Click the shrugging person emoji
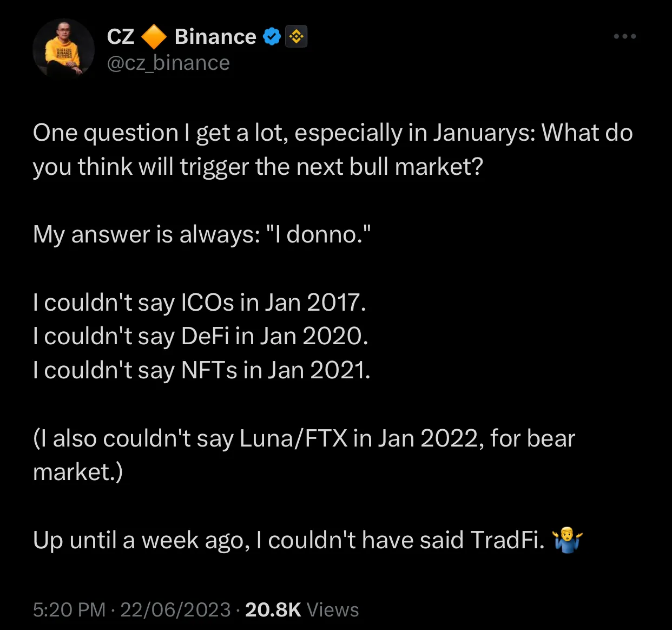Viewport: 672px width, 630px height. (x=567, y=540)
